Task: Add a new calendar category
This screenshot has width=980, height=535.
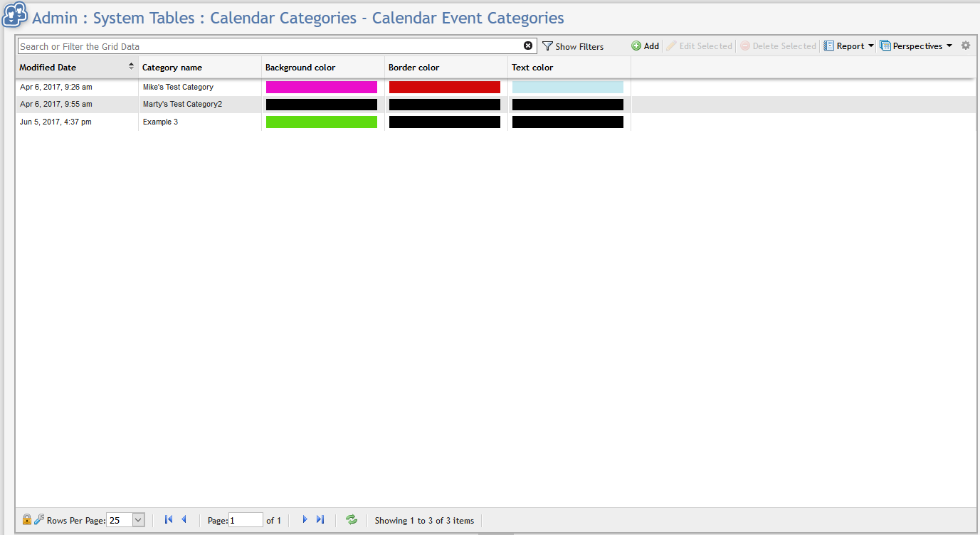Action: pyautogui.click(x=646, y=46)
